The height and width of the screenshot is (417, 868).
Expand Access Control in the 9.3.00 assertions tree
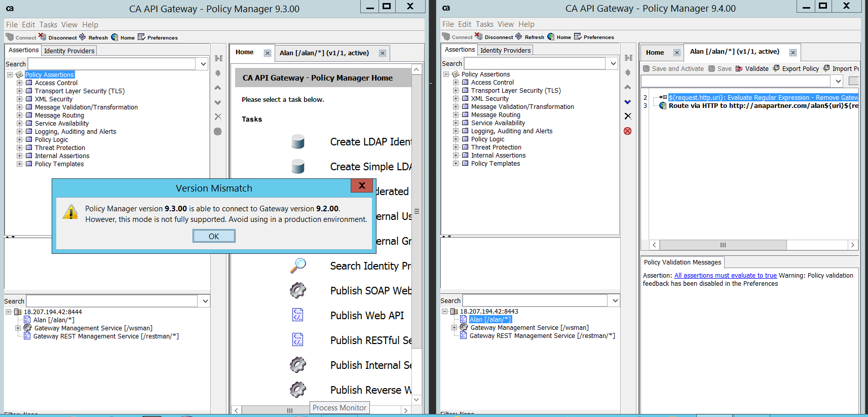(x=19, y=83)
